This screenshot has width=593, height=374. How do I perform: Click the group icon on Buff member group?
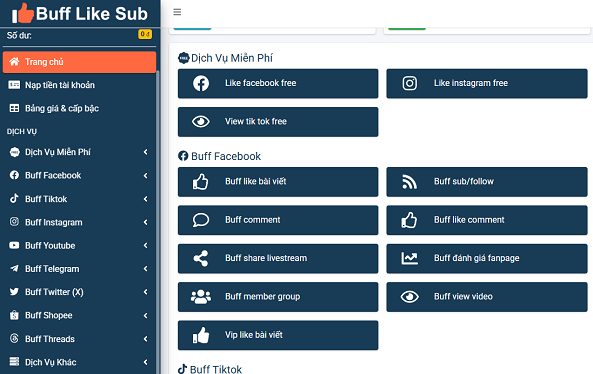click(x=201, y=297)
